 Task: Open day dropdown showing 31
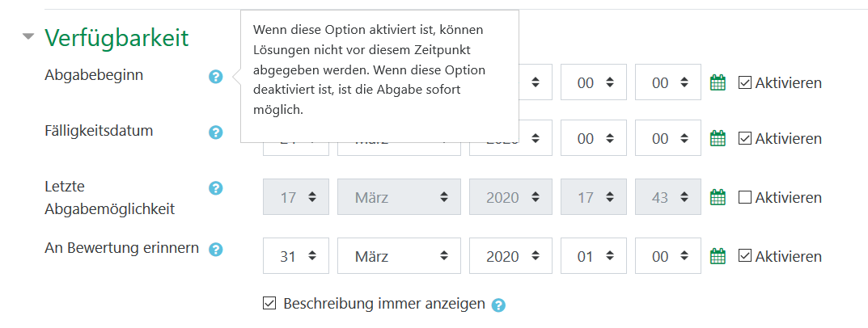point(295,257)
